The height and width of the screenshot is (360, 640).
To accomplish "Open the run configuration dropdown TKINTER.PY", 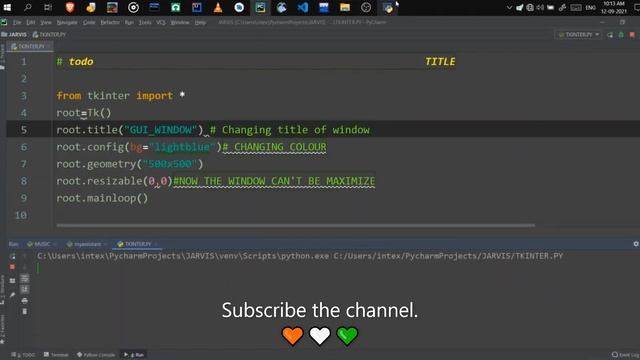I will click(x=579, y=35).
